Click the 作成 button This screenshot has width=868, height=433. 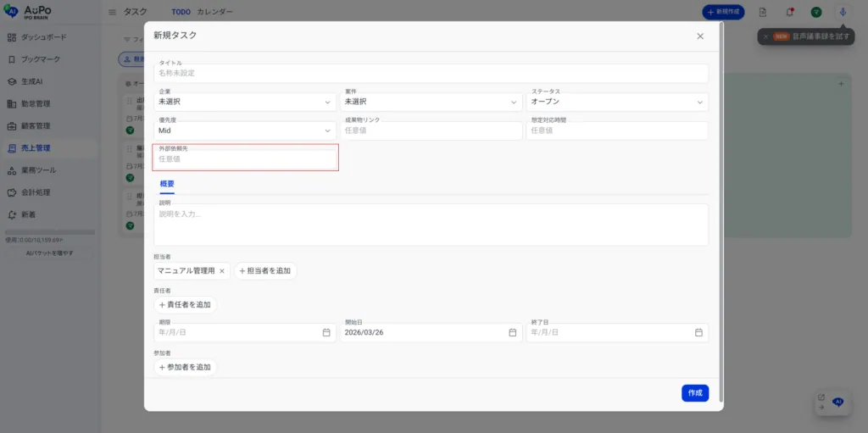coord(695,393)
